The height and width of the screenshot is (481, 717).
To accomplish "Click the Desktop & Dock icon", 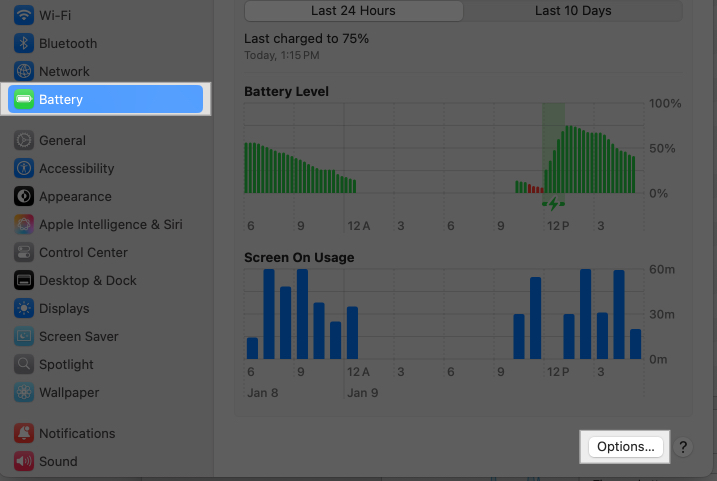I will click(x=24, y=280).
